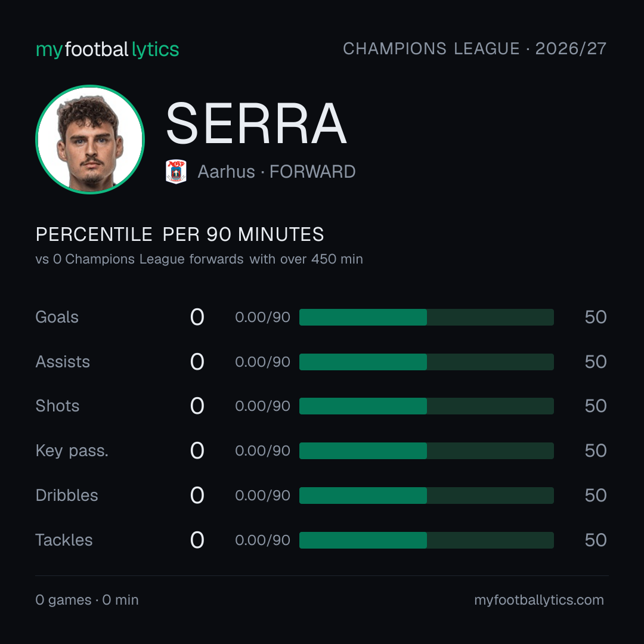Click the Percentile Per 90 Minutes heading
The width and height of the screenshot is (644, 644).
(179, 234)
